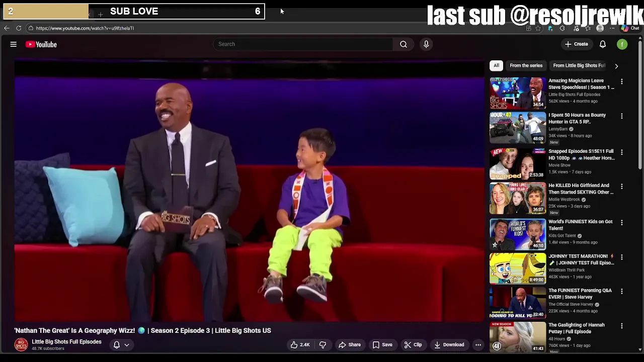Open options for GTA 5 RP video

(622, 116)
